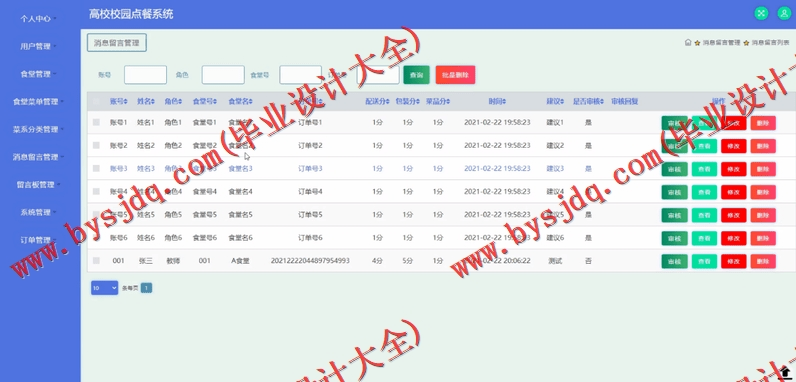Expand the 留言板管理 sidebar menu
The width and height of the screenshot is (796, 382).
click(x=38, y=185)
